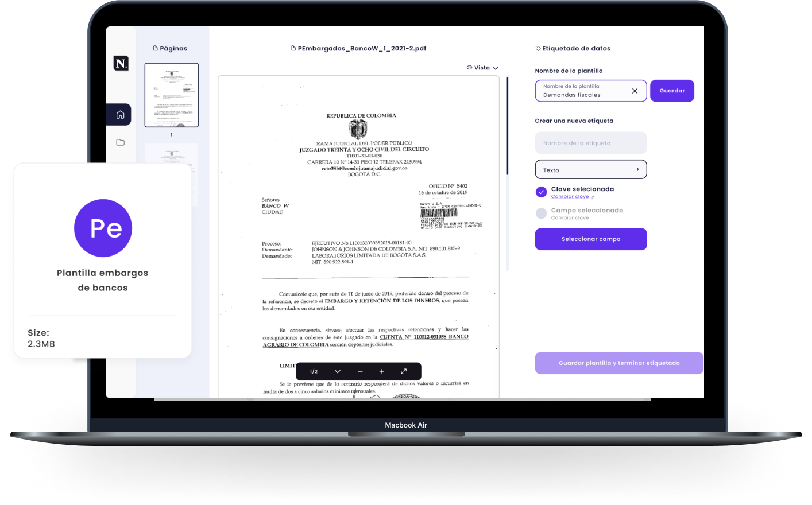
Task: Zoom in using the plus icon
Action: 381,371
